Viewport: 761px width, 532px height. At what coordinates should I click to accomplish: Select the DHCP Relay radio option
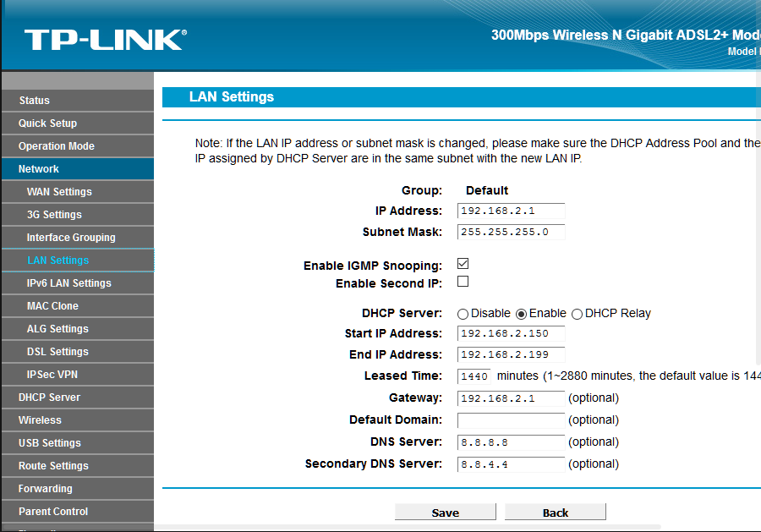click(x=578, y=314)
